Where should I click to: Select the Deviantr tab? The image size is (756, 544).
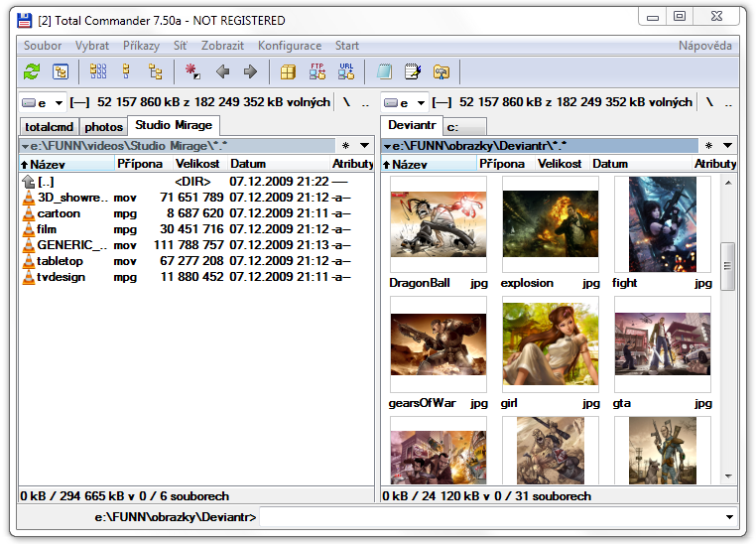coord(413,125)
